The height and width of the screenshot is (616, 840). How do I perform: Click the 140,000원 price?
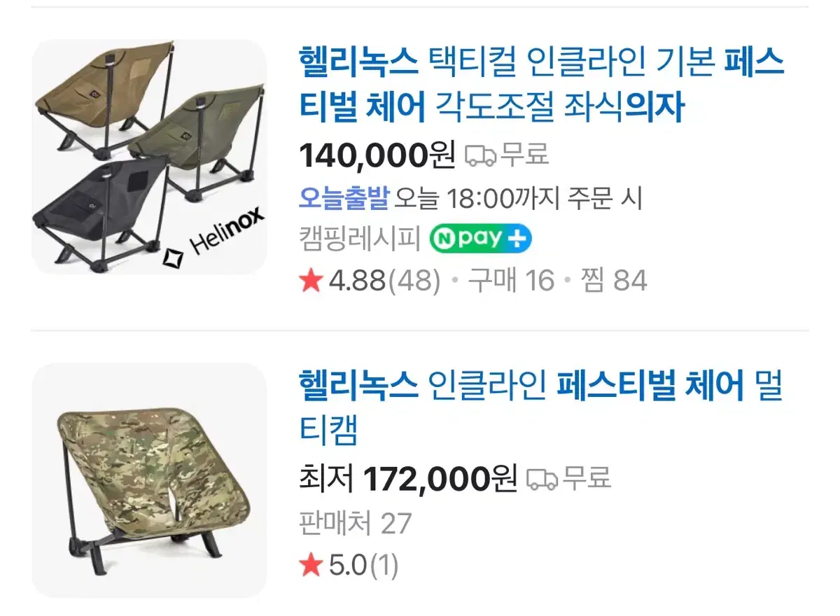(377, 155)
